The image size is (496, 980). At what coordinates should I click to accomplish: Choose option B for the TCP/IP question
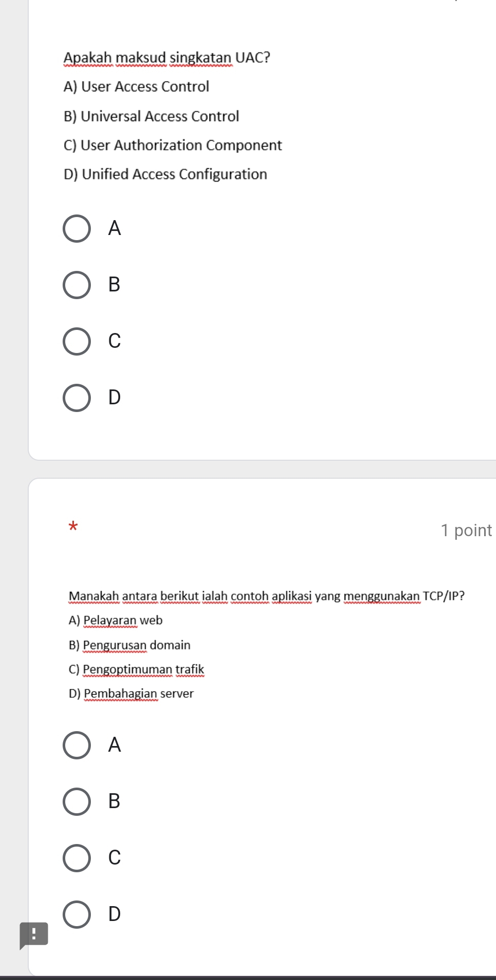click(77, 801)
